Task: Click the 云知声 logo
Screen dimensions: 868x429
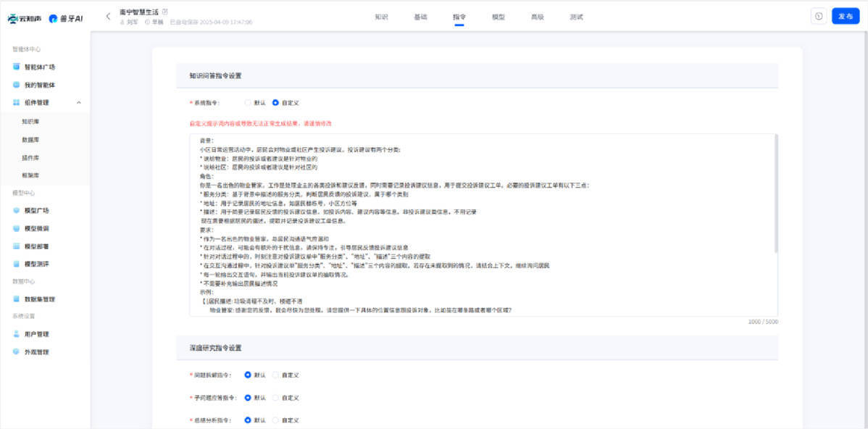Action: tap(24, 18)
